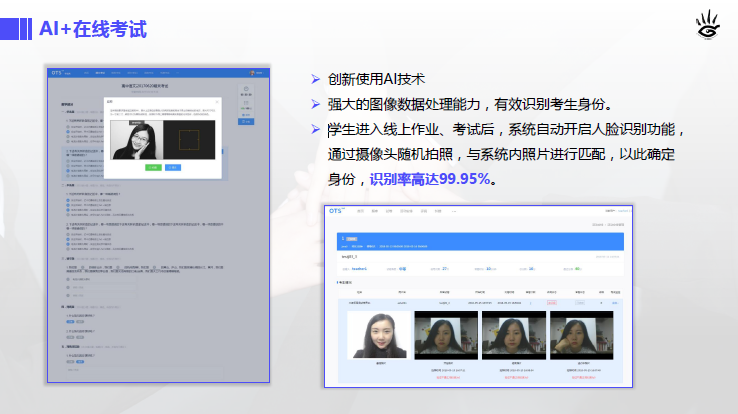This screenshot has width=738, height=414.
Task: Click the first arrow bullet beside 创新使用AI技术
Action: tap(315, 79)
